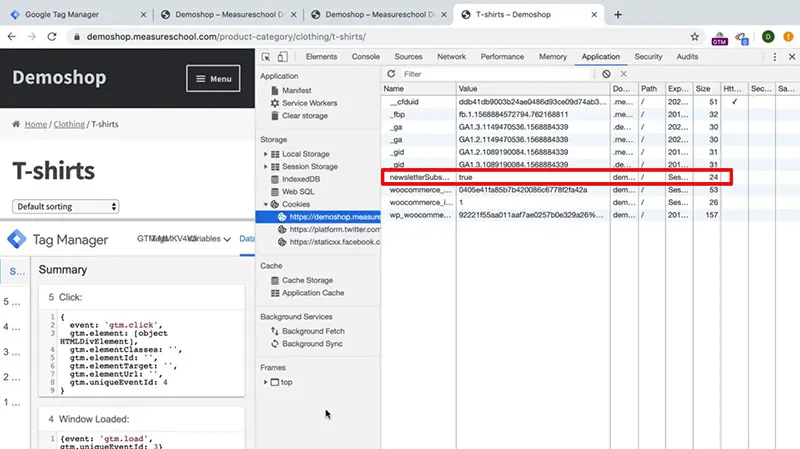Viewport: 800px width, 449px height.
Task: Open DevTools more options menu
Action: click(x=774, y=57)
